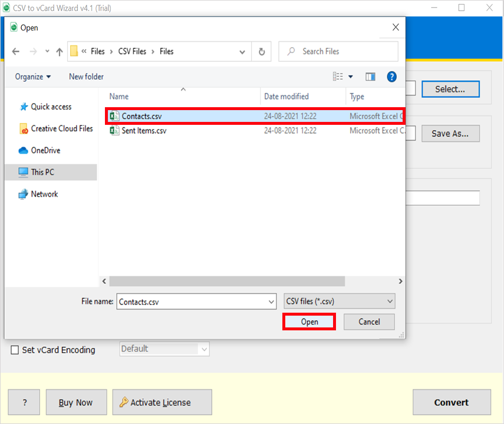The image size is (504, 424).
Task: Sort by the Type column header
Action: [357, 97]
